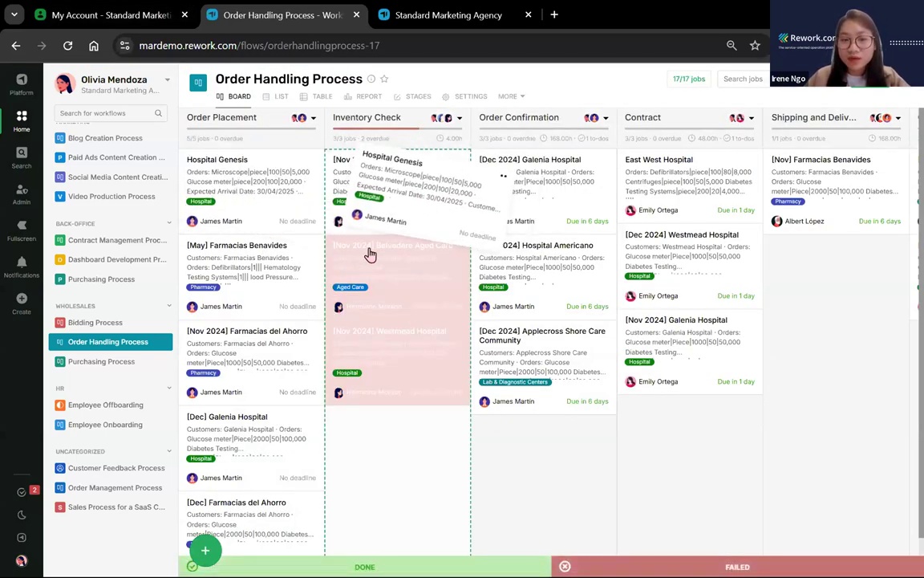Click Albert López avatar on Farmacias Benavides card
Image resolution: width=924 pixels, height=578 pixels.
point(776,222)
